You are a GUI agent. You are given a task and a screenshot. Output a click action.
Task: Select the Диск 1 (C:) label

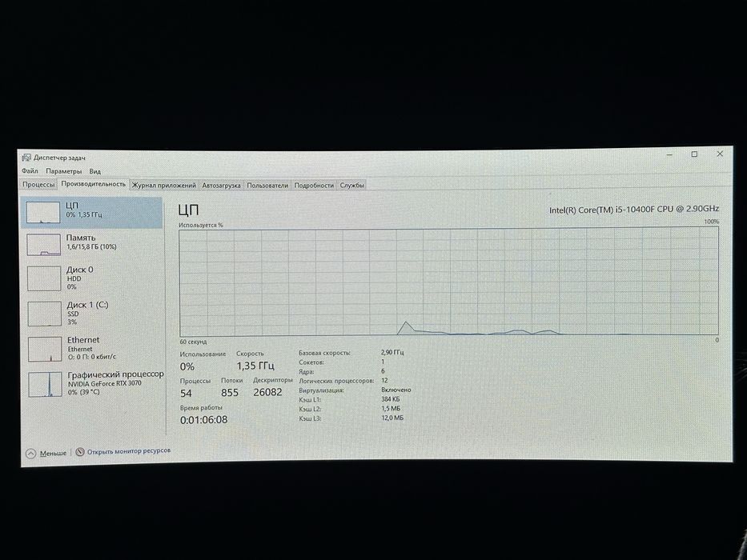[x=87, y=305]
